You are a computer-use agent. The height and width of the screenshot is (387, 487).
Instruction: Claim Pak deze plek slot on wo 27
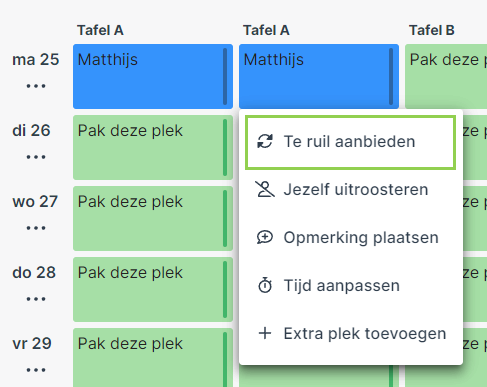point(153,219)
